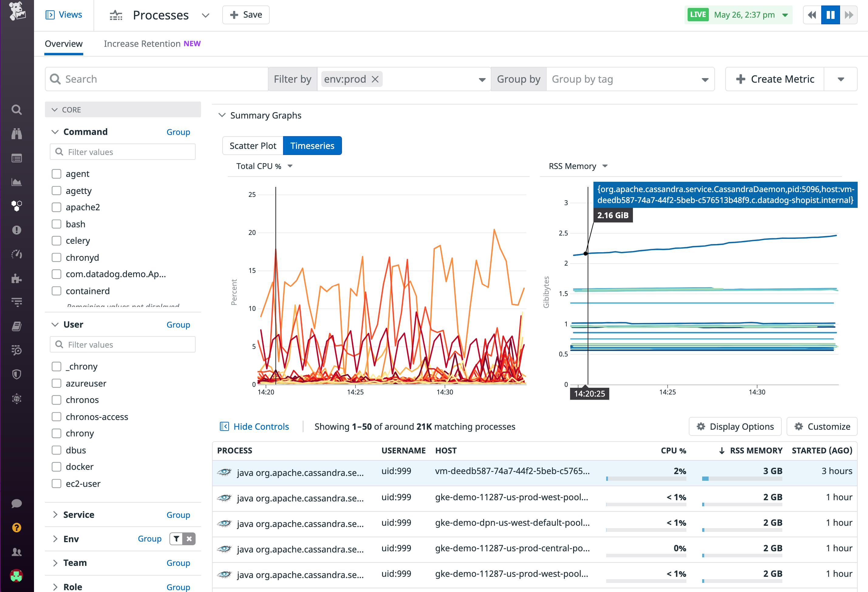Select the Scatter Plot view

[252, 145]
